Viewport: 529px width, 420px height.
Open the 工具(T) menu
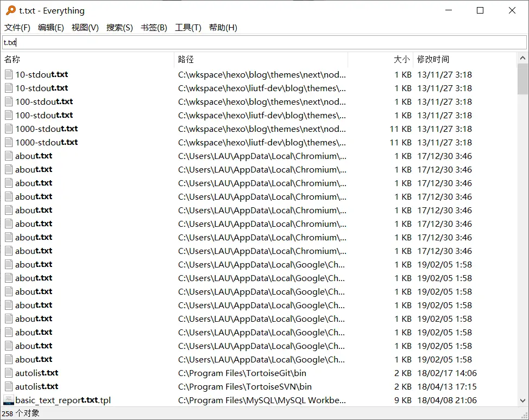point(188,28)
